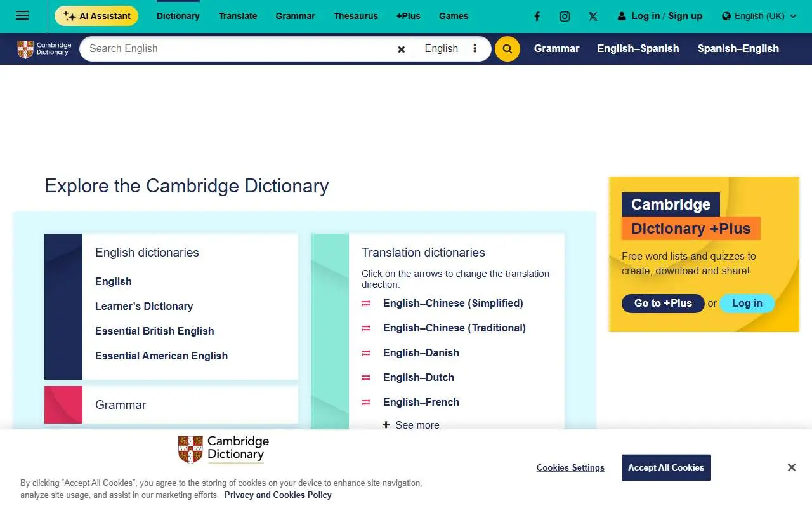Open the hamburger menu icon
The width and height of the screenshot is (812, 508).
[22, 16]
